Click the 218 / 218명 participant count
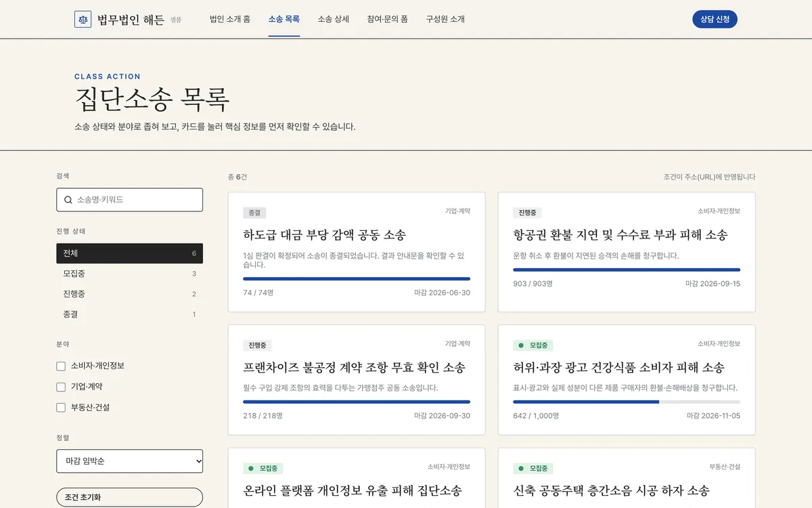This screenshot has width=812, height=508. tap(263, 416)
